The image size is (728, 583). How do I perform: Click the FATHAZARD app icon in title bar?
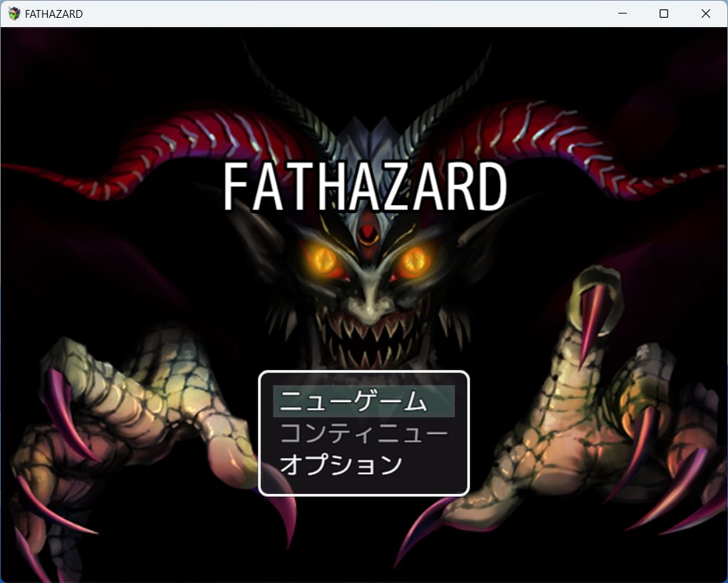click(x=14, y=14)
